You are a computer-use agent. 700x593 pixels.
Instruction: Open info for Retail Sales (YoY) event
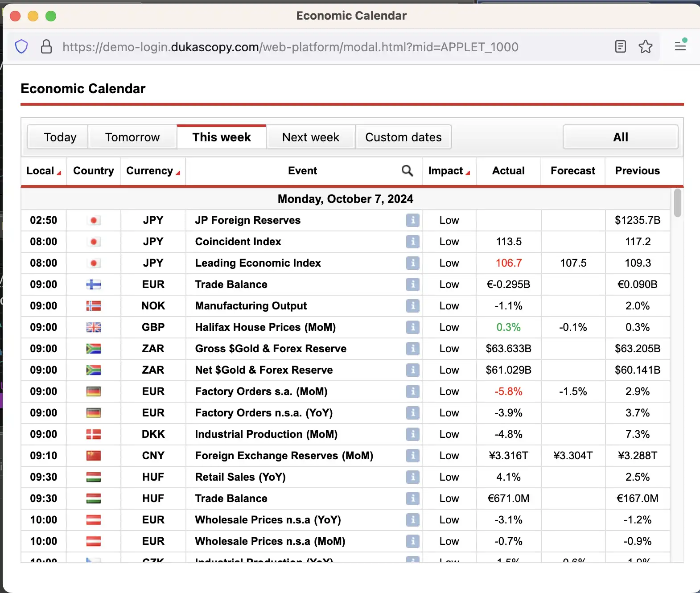(x=412, y=477)
